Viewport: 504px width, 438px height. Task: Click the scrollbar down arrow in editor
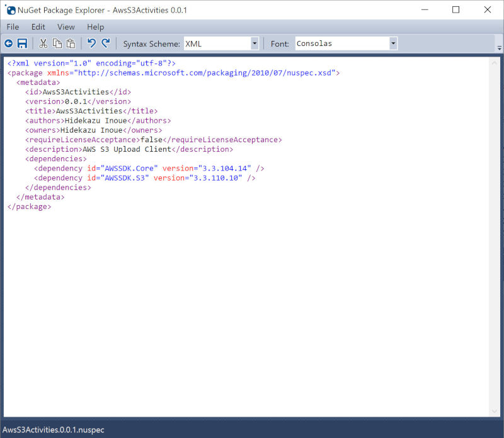click(495, 411)
